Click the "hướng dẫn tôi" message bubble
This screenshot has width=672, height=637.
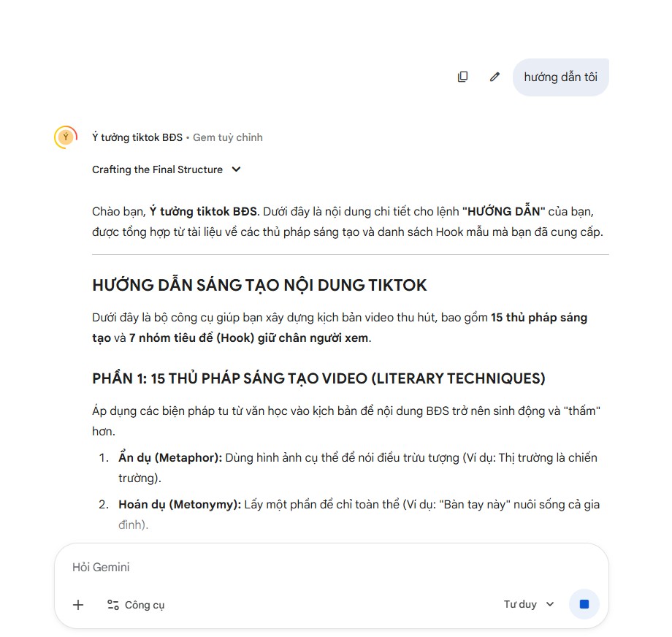pyautogui.click(x=560, y=77)
